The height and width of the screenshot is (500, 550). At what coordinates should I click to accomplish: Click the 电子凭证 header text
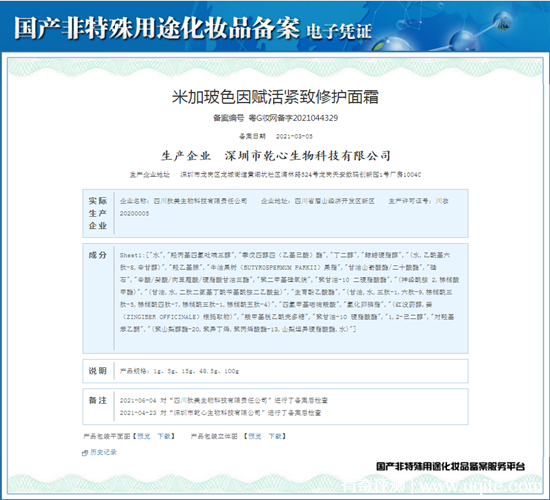coord(339,31)
